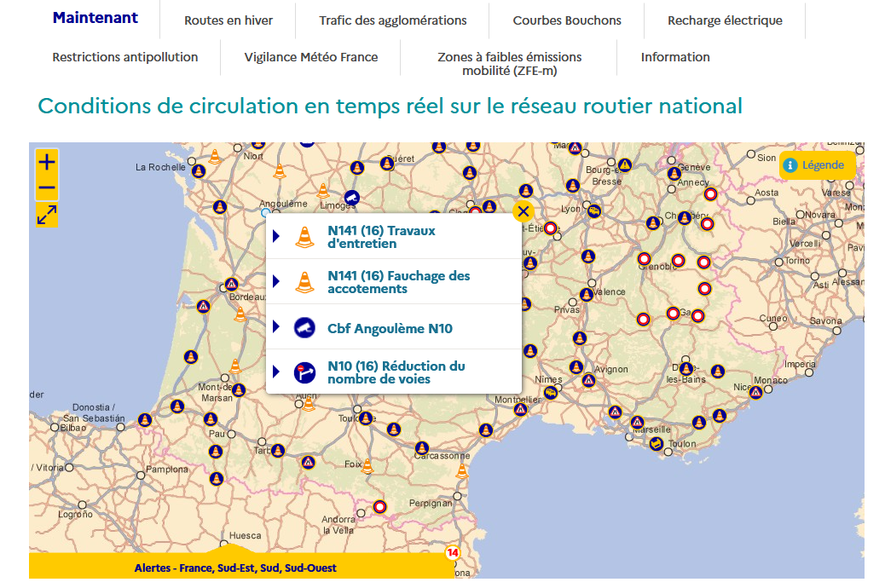The width and height of the screenshot is (885, 588).
Task: Open Trafic des agglomérations tab
Action: coord(393,20)
